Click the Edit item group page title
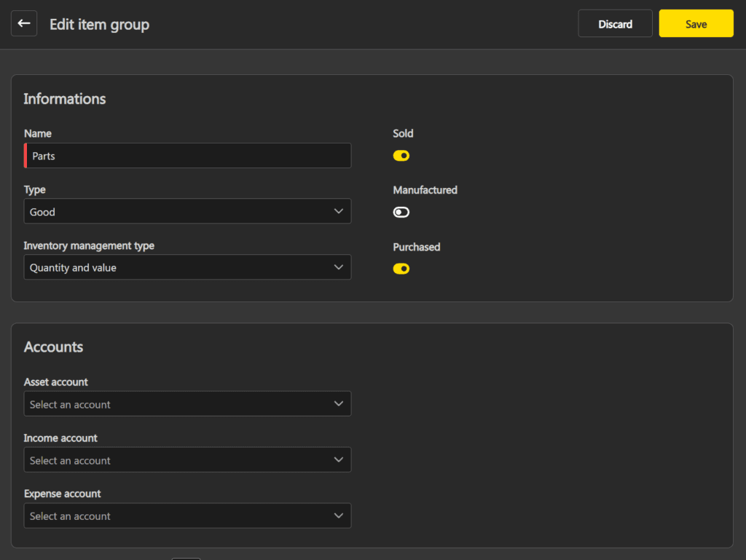The width and height of the screenshot is (746, 560). coord(99,25)
